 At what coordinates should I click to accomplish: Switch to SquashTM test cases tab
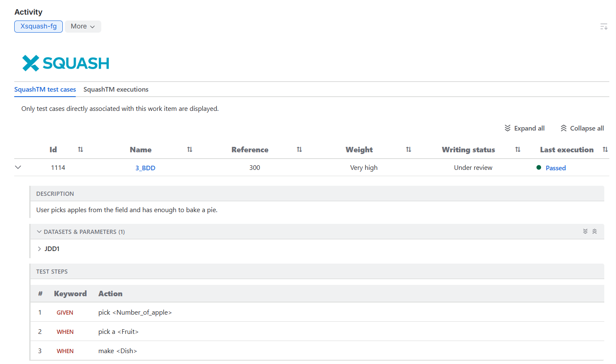tap(45, 90)
